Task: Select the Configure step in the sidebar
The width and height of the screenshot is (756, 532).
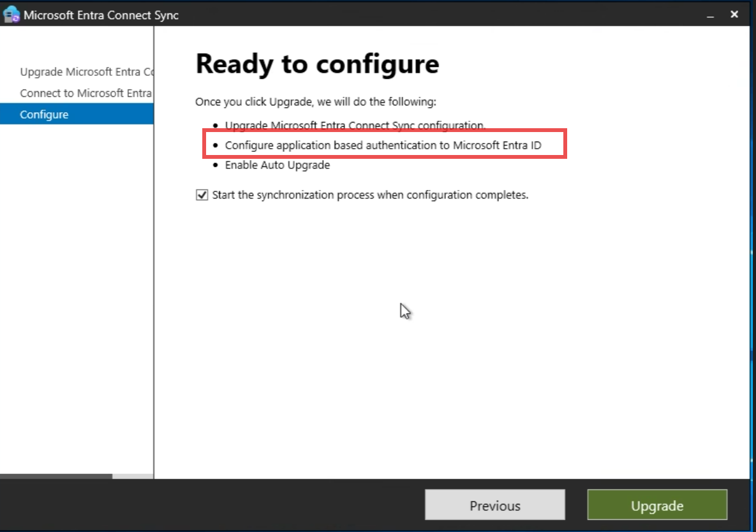Action: point(44,114)
